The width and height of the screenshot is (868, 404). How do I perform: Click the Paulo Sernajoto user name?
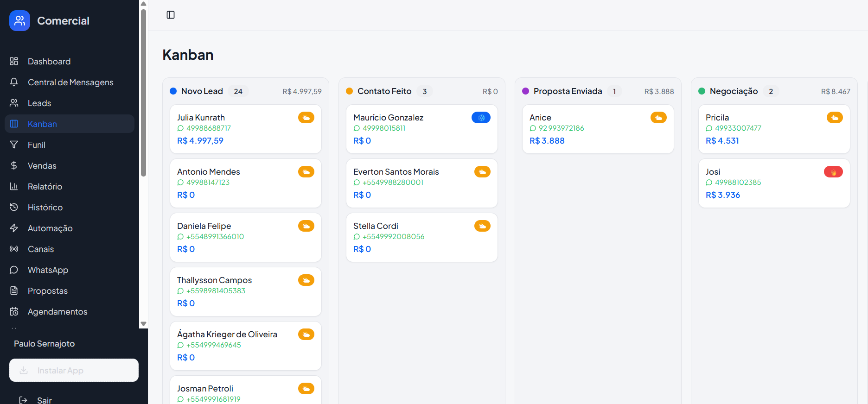44,344
